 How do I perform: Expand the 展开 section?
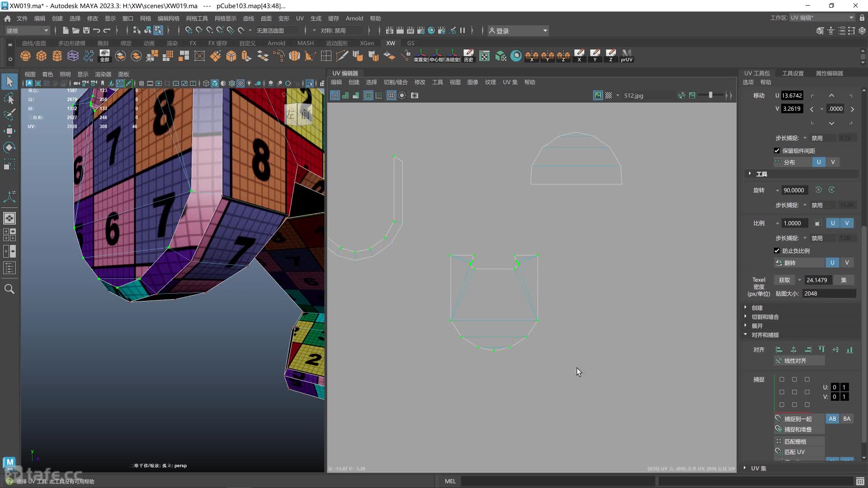click(x=757, y=326)
